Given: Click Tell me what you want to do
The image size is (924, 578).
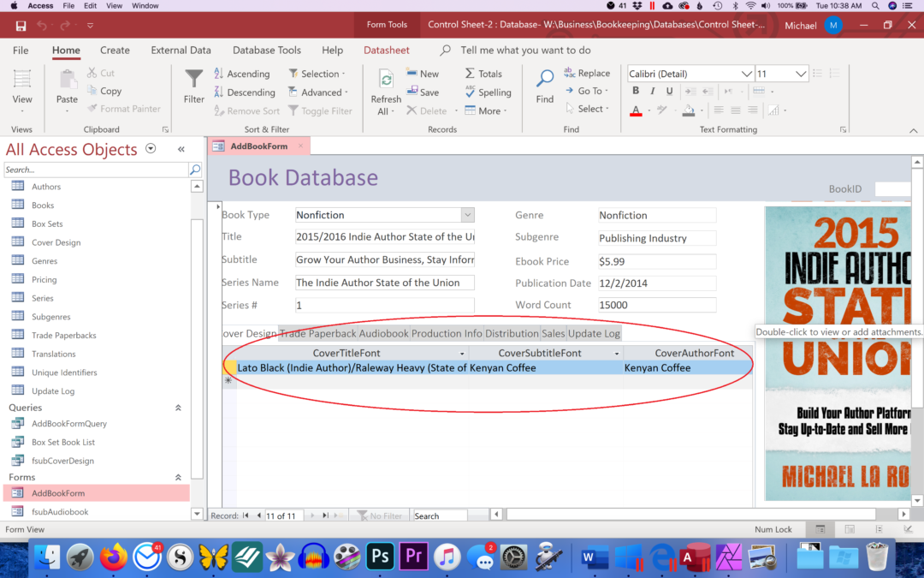Looking at the screenshot, I should tap(525, 51).
